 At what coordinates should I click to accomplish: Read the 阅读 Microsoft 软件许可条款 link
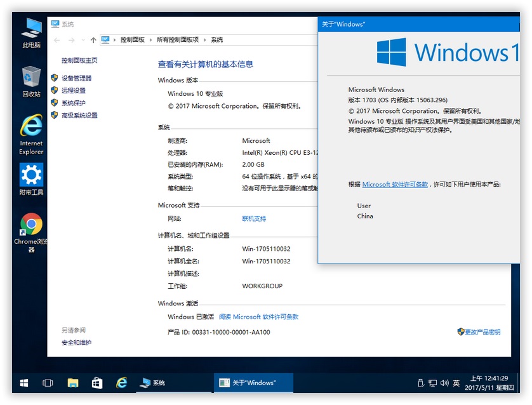[x=258, y=317]
